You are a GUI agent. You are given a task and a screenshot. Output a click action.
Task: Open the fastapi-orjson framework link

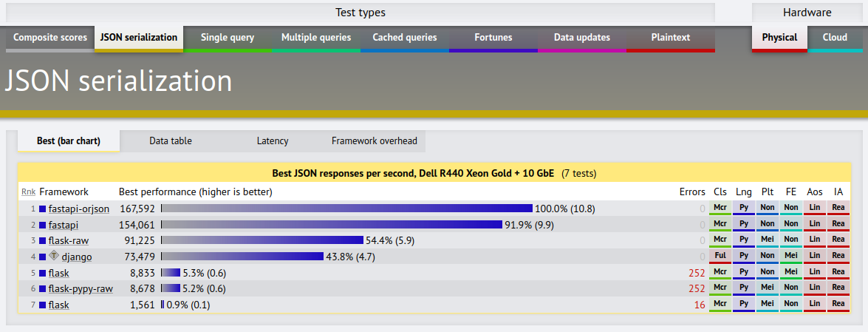tap(78, 209)
